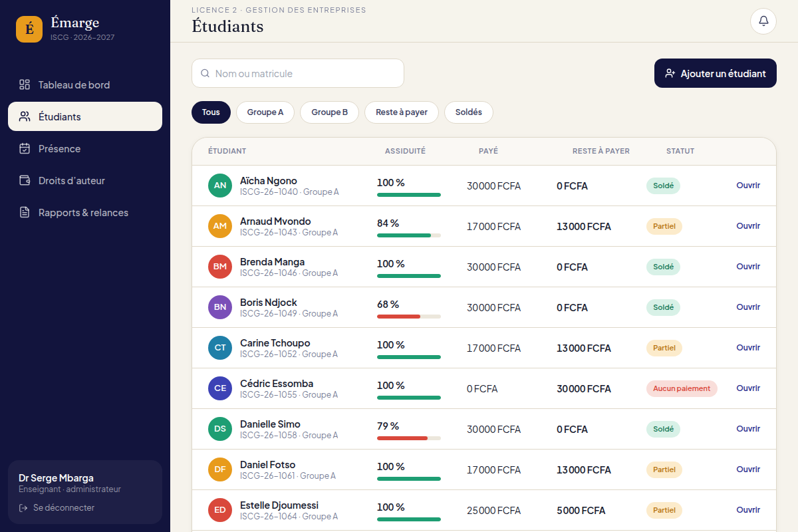
Task: Go to Tableau de bord
Action: click(x=85, y=84)
